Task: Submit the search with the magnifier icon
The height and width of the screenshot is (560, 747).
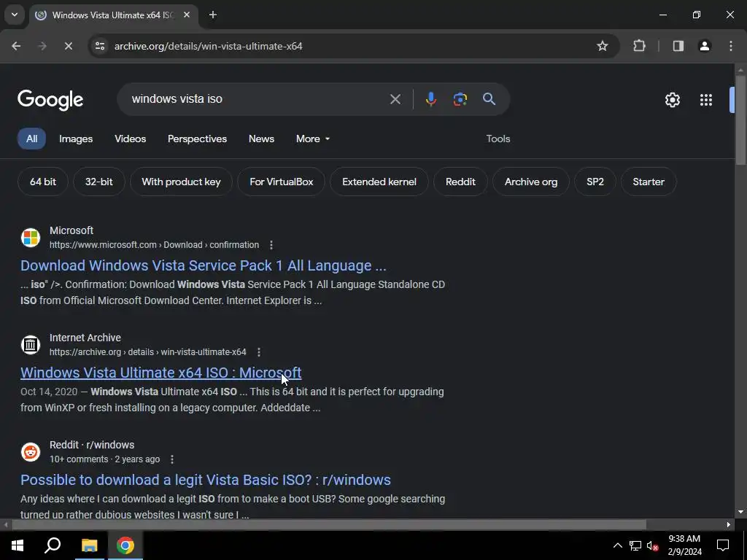Action: (489, 99)
